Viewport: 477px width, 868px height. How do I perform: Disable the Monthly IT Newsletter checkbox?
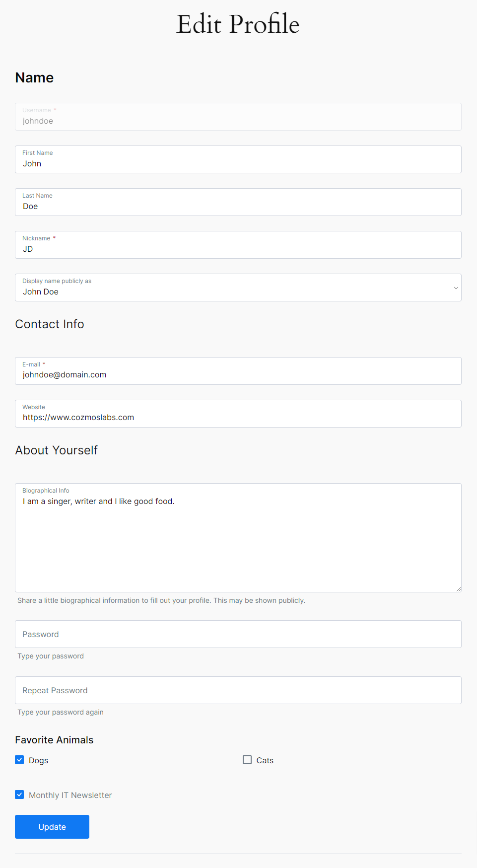19,795
